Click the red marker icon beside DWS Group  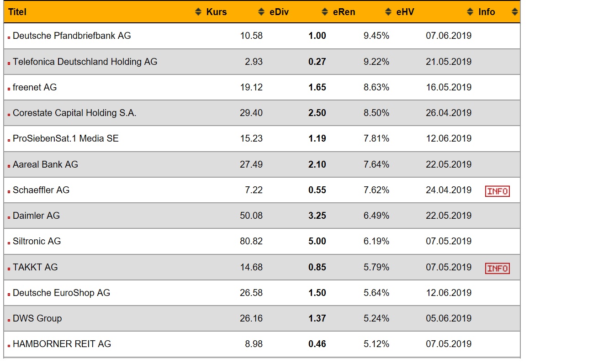coord(8,320)
